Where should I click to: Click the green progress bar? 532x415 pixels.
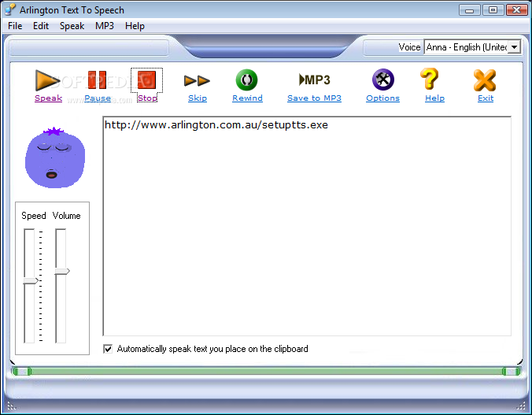click(x=266, y=371)
